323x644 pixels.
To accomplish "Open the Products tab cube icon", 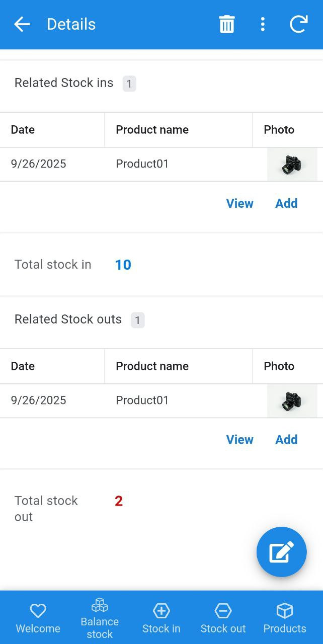I will [285, 618].
